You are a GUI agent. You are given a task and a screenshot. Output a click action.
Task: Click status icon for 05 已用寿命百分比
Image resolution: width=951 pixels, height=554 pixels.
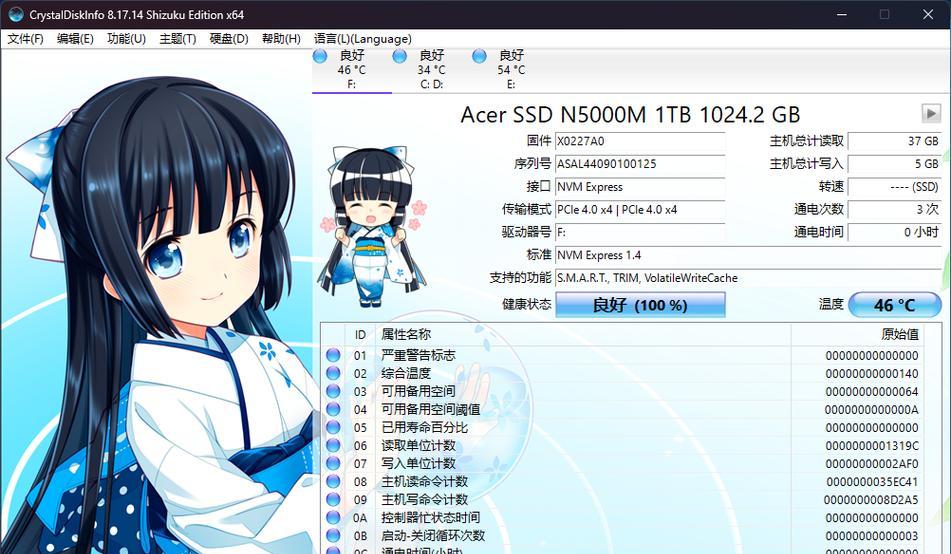pyautogui.click(x=333, y=427)
